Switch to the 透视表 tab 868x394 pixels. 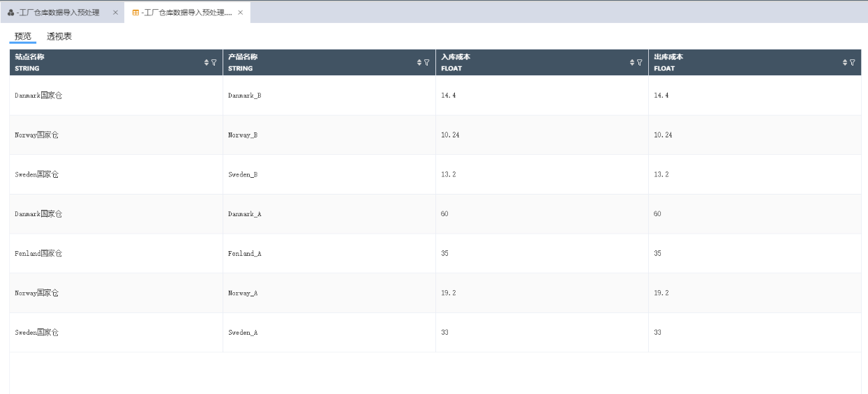pos(59,36)
